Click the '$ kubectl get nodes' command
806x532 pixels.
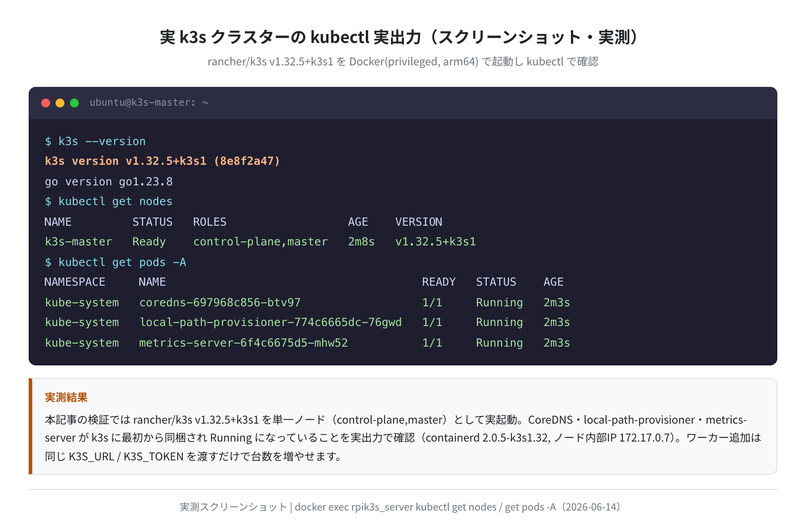(x=109, y=202)
